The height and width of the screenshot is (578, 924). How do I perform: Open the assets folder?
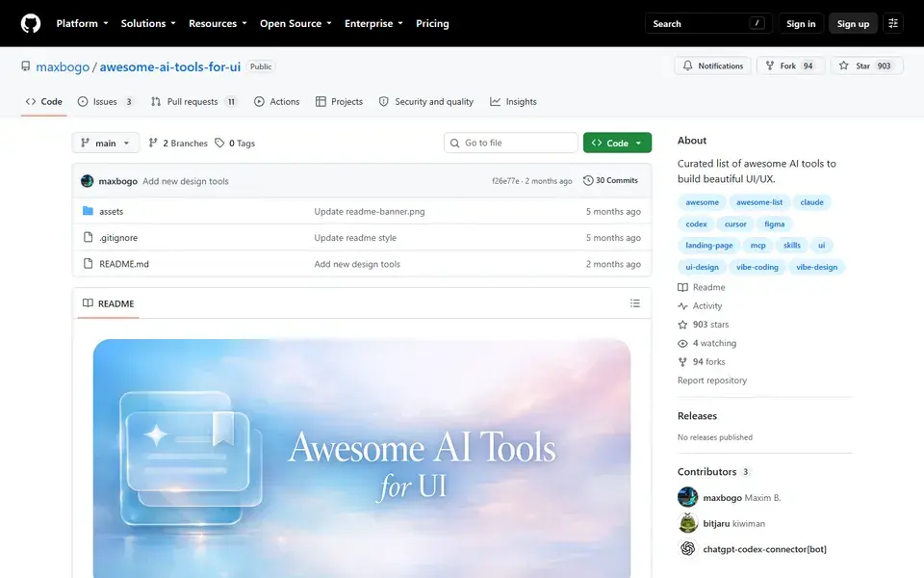click(112, 211)
